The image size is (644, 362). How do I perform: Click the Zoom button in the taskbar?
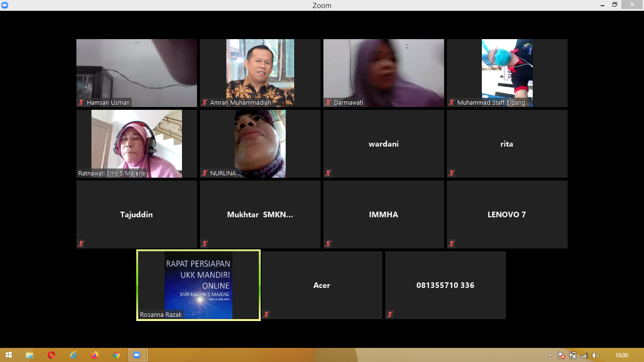pyautogui.click(x=137, y=355)
